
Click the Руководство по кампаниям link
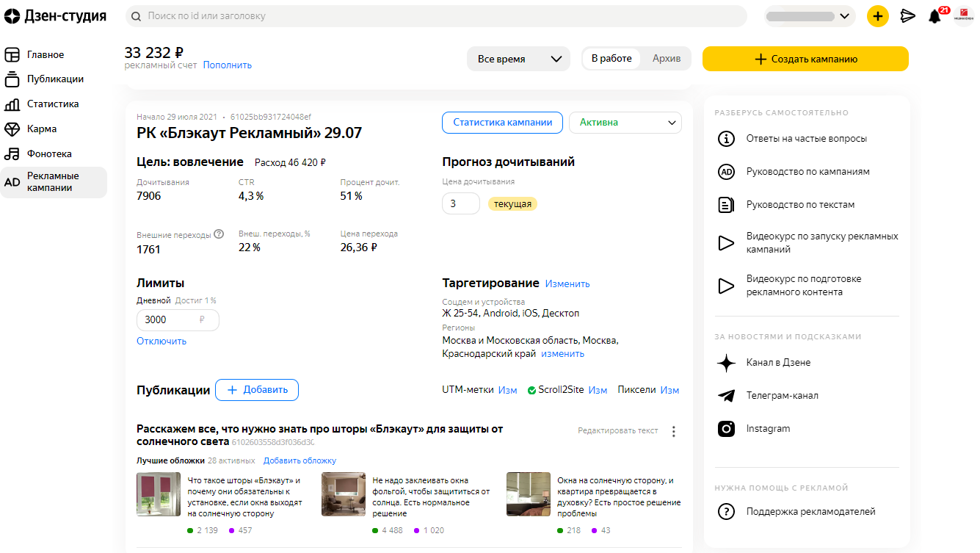click(x=808, y=172)
